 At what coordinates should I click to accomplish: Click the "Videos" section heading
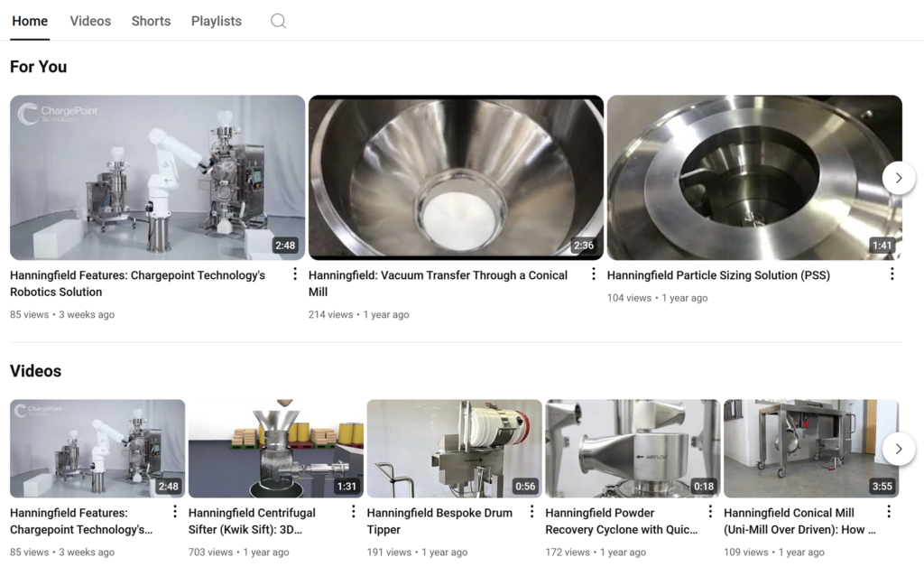(35, 371)
